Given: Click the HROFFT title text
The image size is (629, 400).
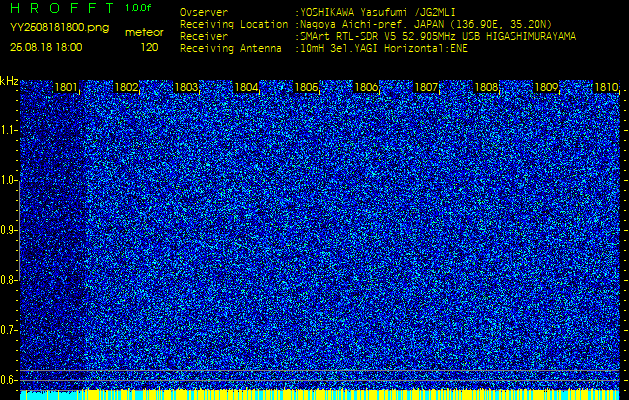Looking at the screenshot, I should (x=63, y=8).
